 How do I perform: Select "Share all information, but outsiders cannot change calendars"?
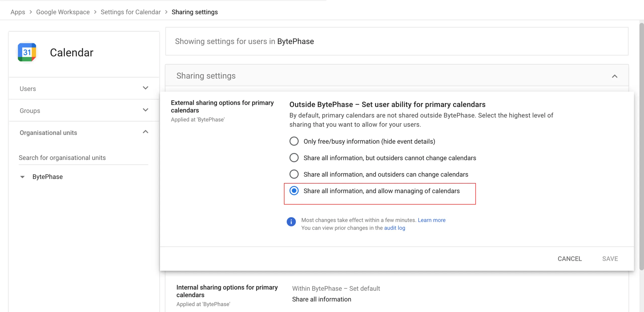pyautogui.click(x=294, y=157)
